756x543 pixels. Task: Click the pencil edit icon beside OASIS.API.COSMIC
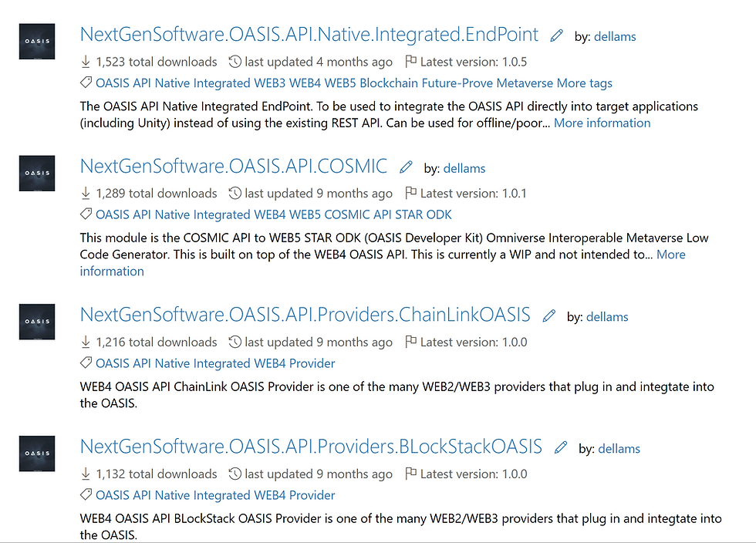(406, 167)
